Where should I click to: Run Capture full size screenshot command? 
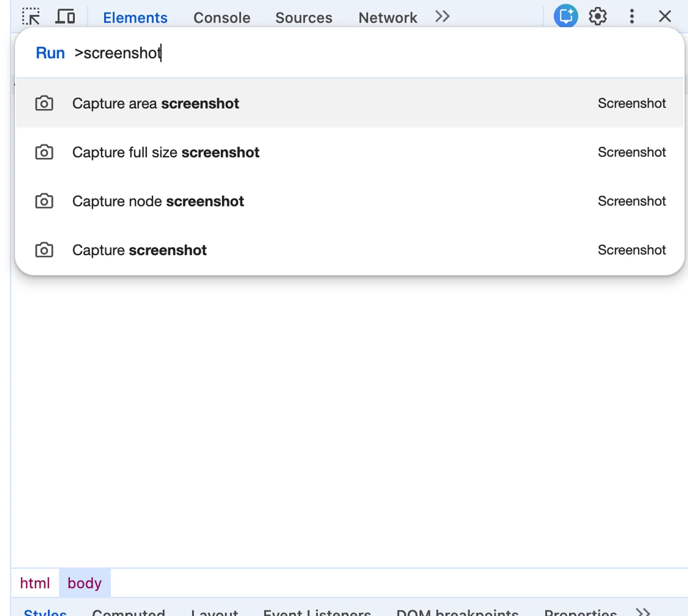click(350, 152)
